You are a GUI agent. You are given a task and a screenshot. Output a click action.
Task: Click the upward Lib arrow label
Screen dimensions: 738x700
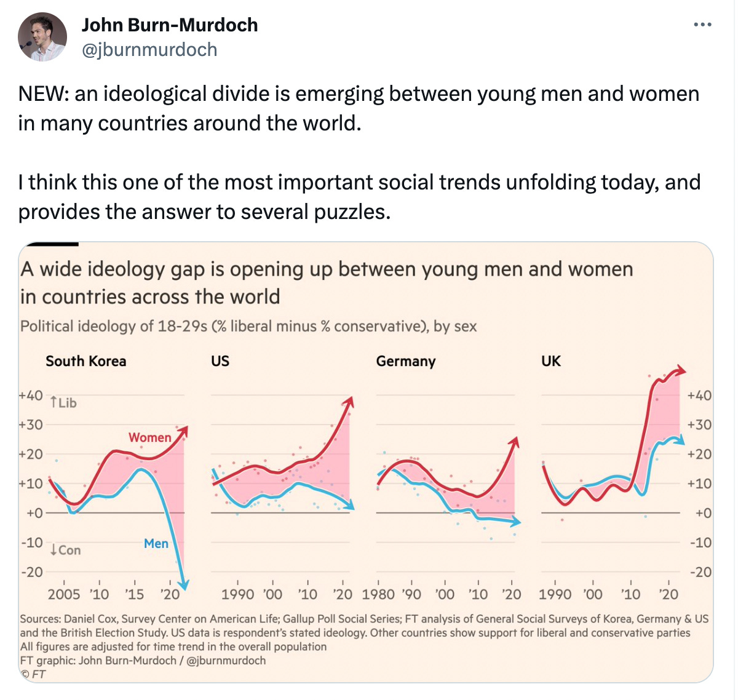tap(63, 403)
